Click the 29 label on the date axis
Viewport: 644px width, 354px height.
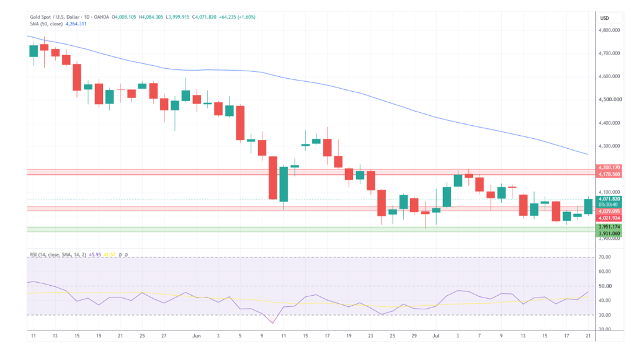click(x=414, y=336)
